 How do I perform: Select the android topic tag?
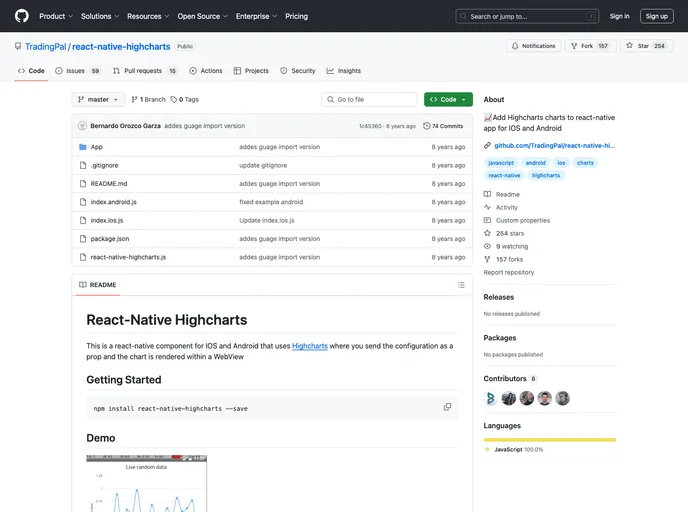tap(535, 163)
